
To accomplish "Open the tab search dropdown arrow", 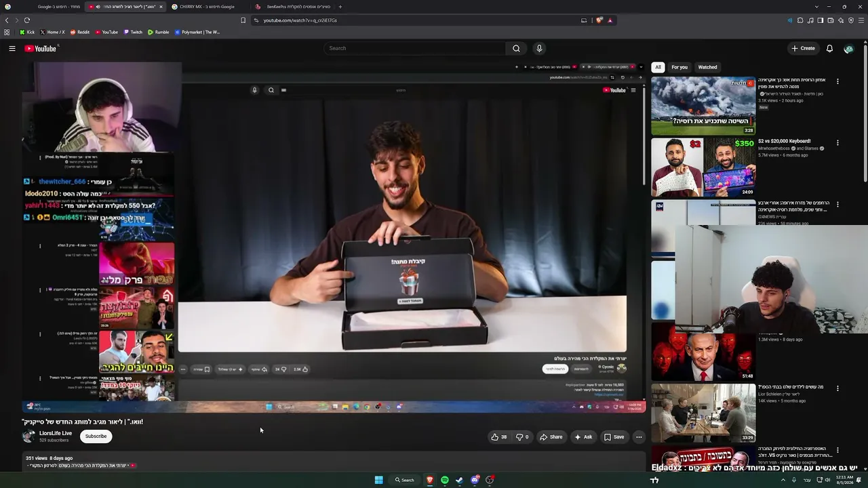I will pos(817,7).
